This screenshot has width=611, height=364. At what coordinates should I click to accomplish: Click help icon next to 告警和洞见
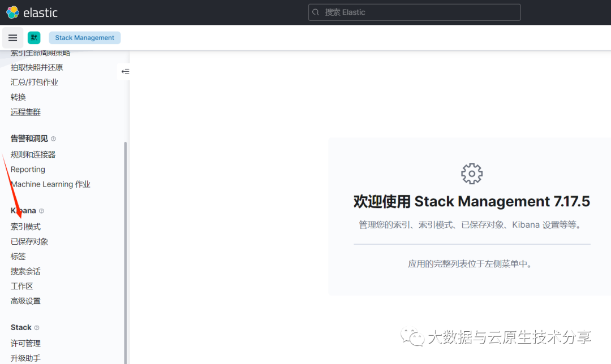(x=53, y=138)
